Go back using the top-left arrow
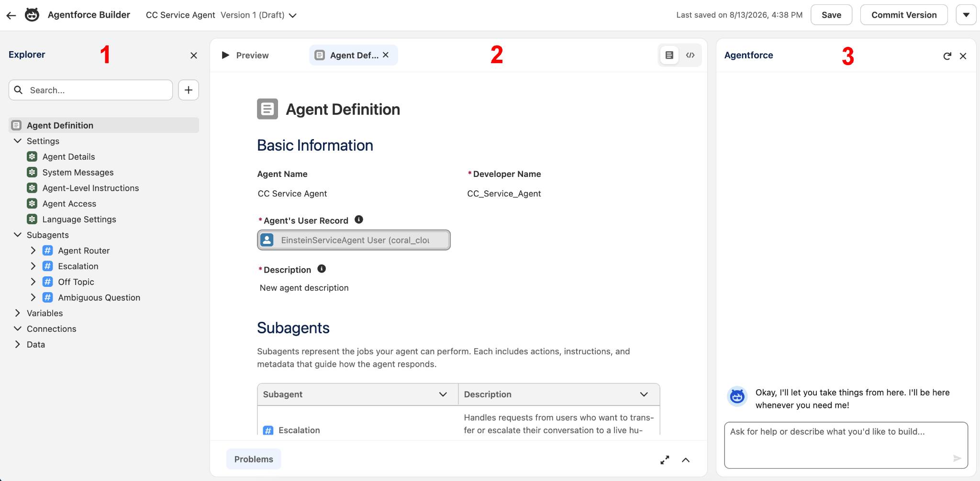Image resolution: width=980 pixels, height=481 pixels. tap(11, 15)
